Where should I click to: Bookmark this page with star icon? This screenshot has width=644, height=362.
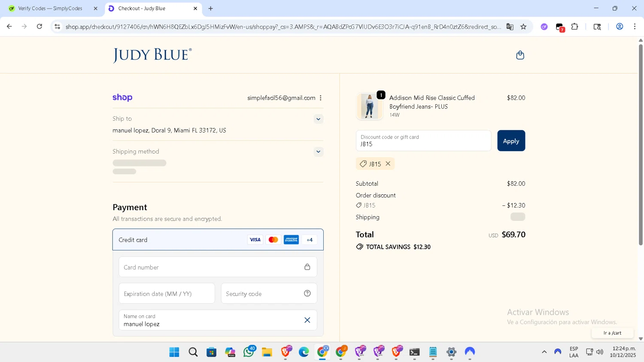coord(523,27)
